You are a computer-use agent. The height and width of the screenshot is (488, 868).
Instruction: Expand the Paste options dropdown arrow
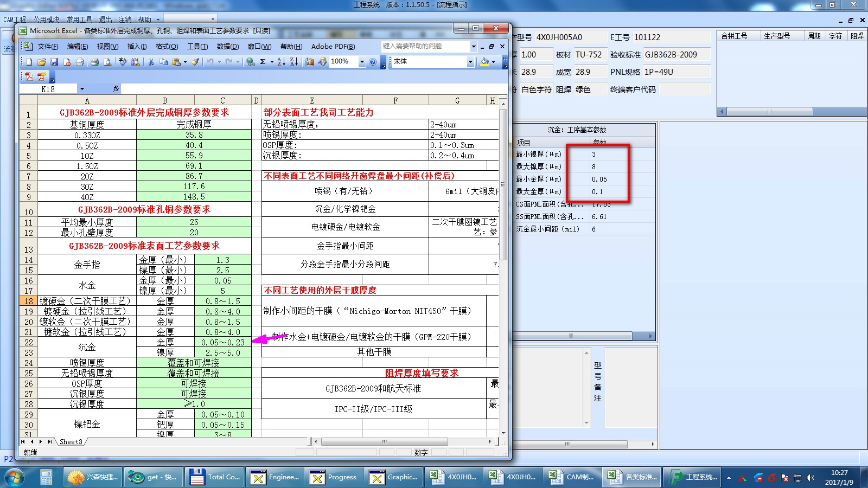tap(185, 62)
